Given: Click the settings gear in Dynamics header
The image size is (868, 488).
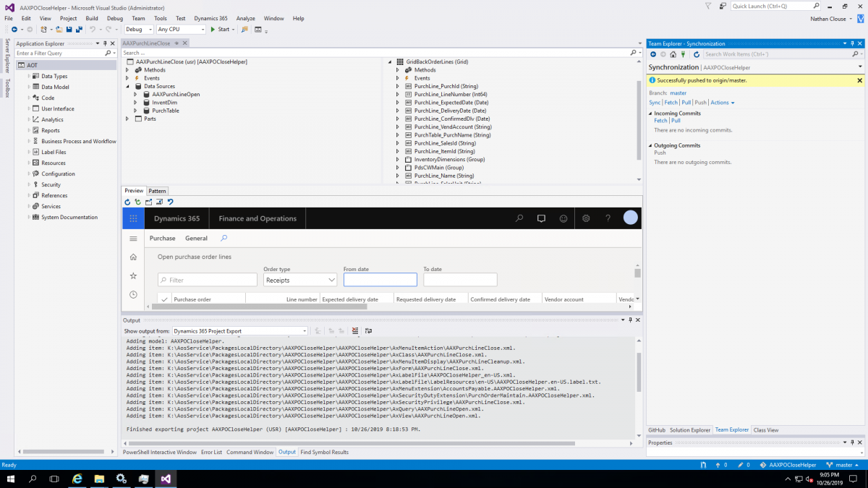Looking at the screenshot, I should pos(586,218).
